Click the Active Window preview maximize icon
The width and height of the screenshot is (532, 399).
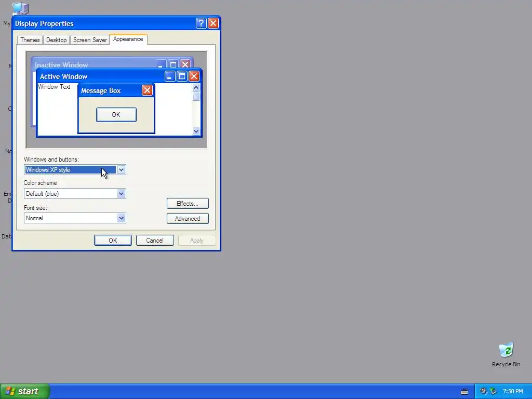182,76
